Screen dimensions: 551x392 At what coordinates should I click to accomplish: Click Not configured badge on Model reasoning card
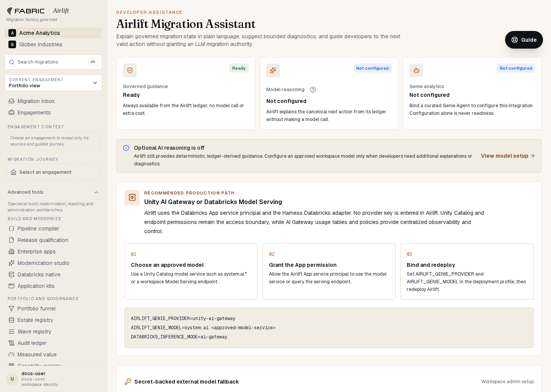[x=372, y=68]
